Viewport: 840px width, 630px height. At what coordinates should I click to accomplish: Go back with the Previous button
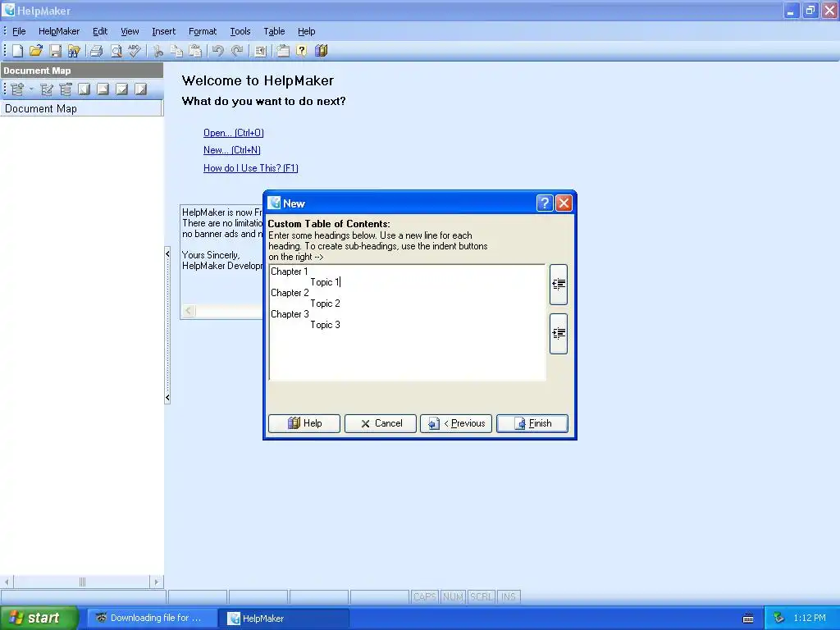[x=456, y=423]
